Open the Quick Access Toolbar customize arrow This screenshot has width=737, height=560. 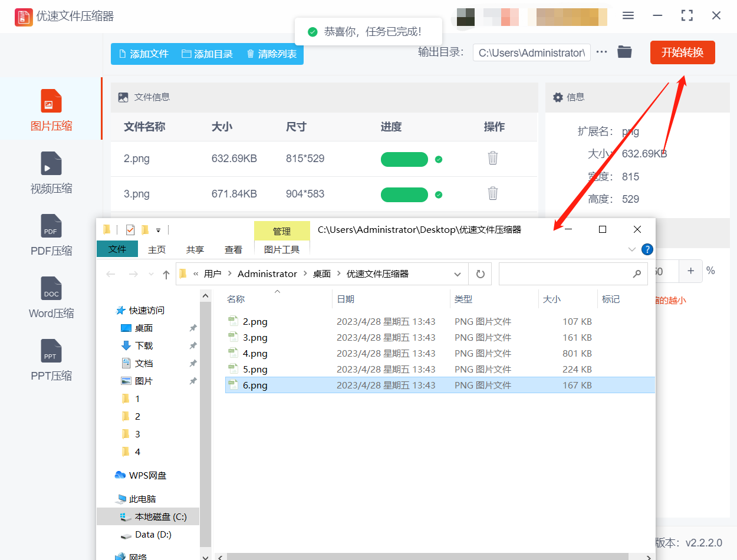pos(157,229)
